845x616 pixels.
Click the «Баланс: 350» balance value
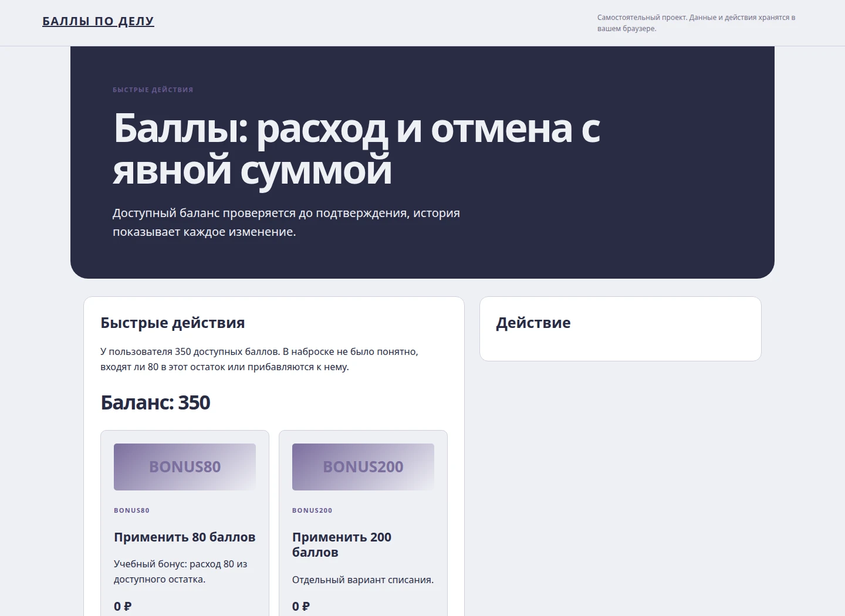click(x=156, y=403)
